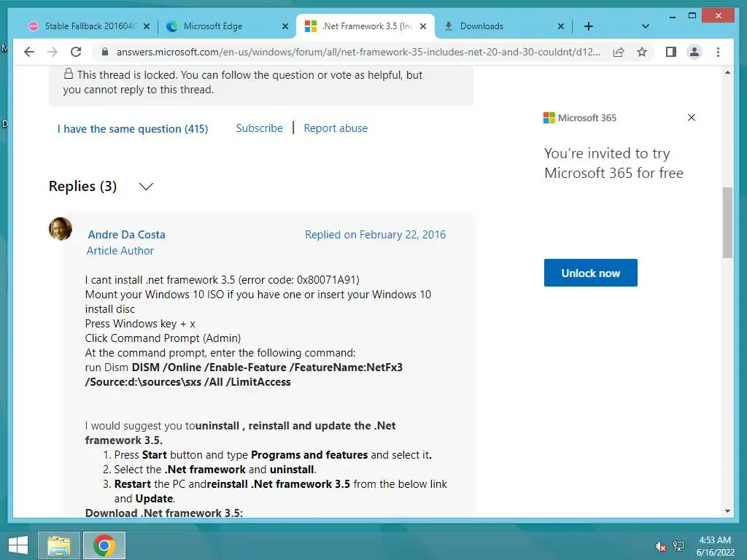
Task: Click the vertical scrollbar thumb
Action: (727, 222)
